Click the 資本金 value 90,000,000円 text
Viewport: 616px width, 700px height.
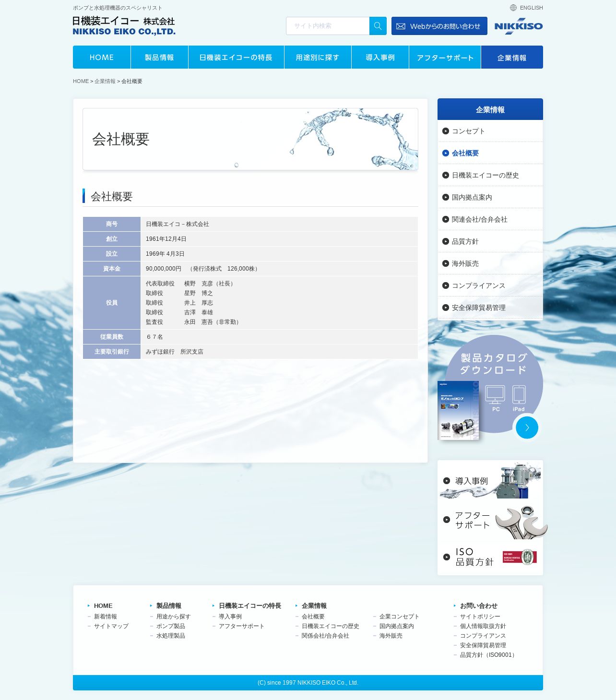click(164, 269)
